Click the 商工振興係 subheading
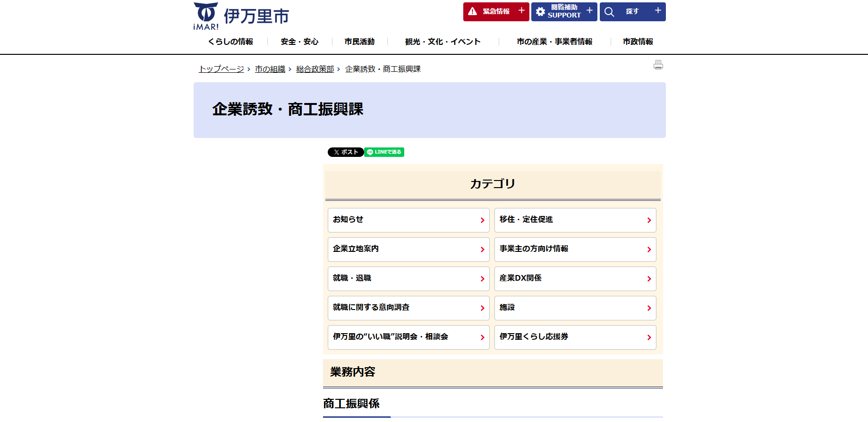Viewport: 868px width, 422px height. 351,404
